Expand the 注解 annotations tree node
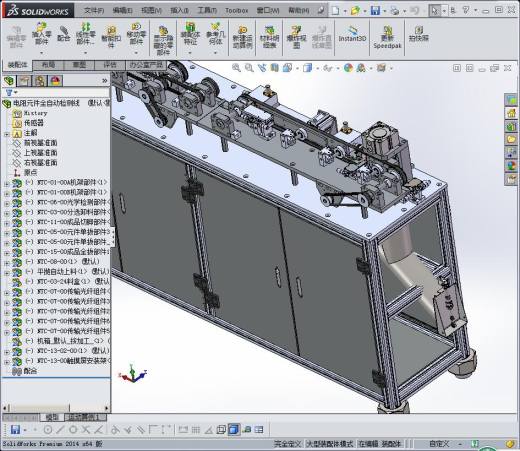The height and width of the screenshot is (451, 520). pos(7,134)
